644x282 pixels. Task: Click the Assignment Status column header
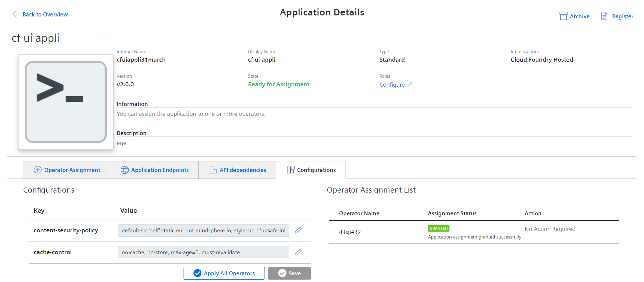point(452,213)
